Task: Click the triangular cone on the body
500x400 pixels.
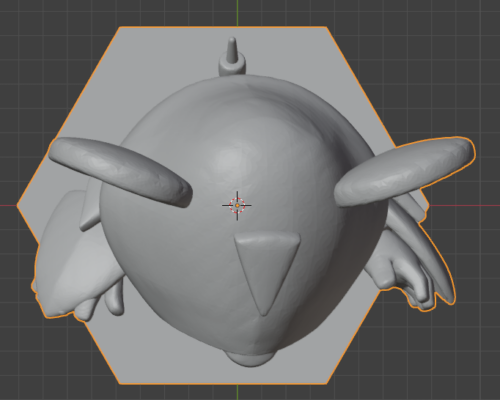Action: click(268, 273)
